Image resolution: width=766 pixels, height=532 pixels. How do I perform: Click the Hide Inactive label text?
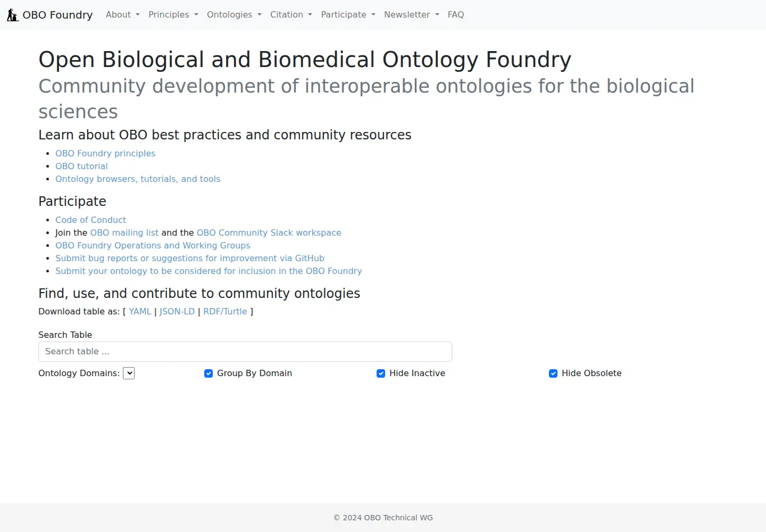[x=417, y=373]
